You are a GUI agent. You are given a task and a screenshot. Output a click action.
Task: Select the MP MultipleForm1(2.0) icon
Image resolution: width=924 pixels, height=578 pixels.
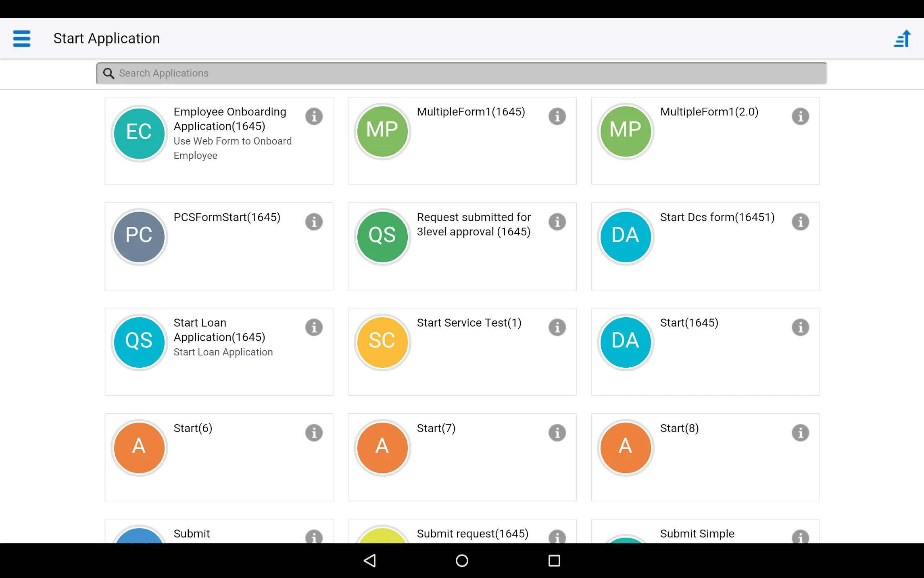[x=625, y=130]
